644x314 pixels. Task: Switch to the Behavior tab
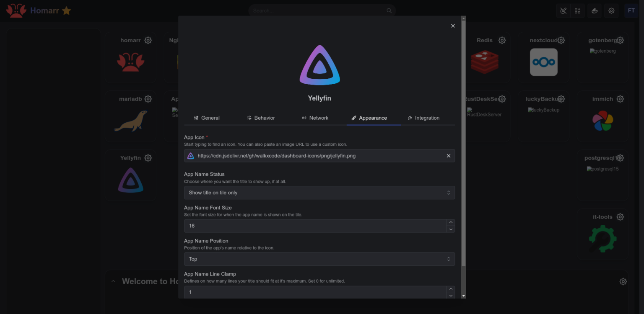261,118
